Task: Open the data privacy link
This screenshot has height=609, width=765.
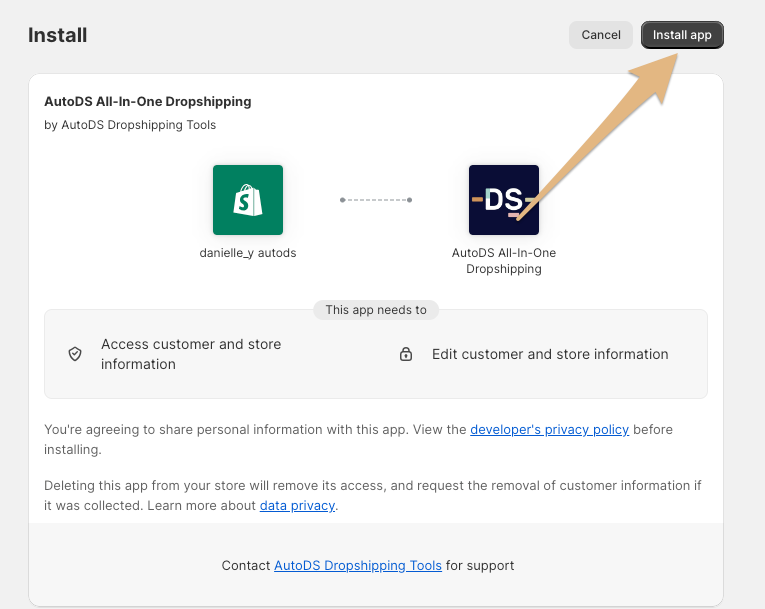Action: (297, 506)
